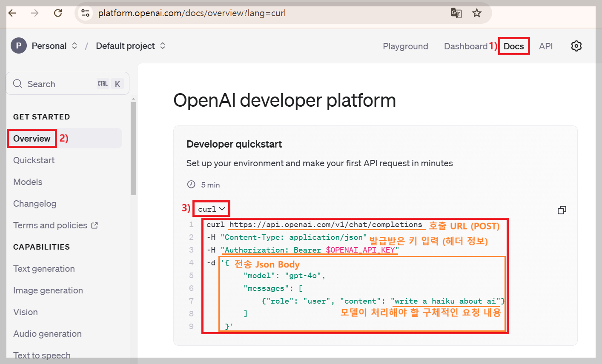This screenshot has height=364, width=602.
Task: Open Vision in the sidebar
Action: [x=26, y=312]
